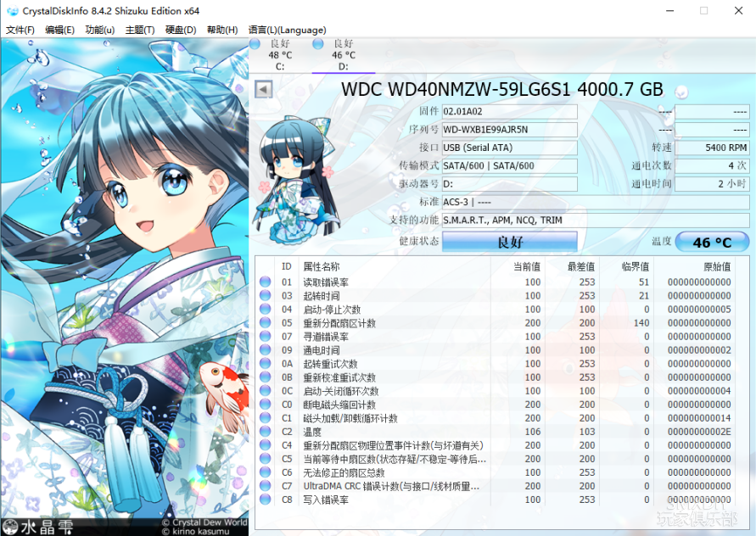The height and width of the screenshot is (536, 756).
Task: Click the Shizuku character artwork panel
Action: click(x=125, y=287)
